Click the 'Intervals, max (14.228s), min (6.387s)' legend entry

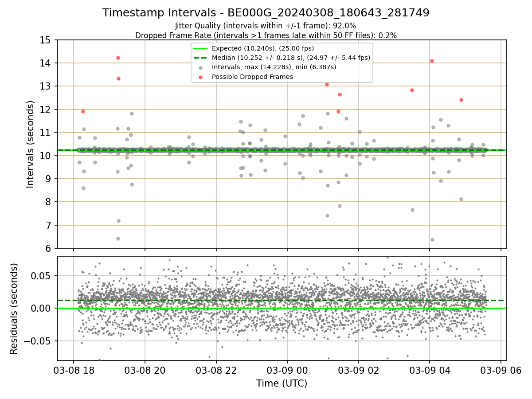click(274, 67)
